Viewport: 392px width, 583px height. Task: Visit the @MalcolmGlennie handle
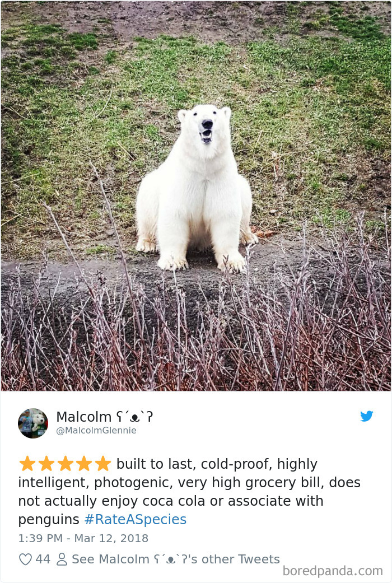[x=96, y=431]
